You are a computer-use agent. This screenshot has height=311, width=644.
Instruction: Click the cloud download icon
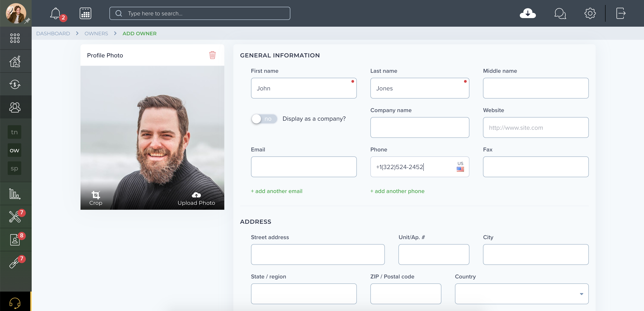tap(528, 13)
